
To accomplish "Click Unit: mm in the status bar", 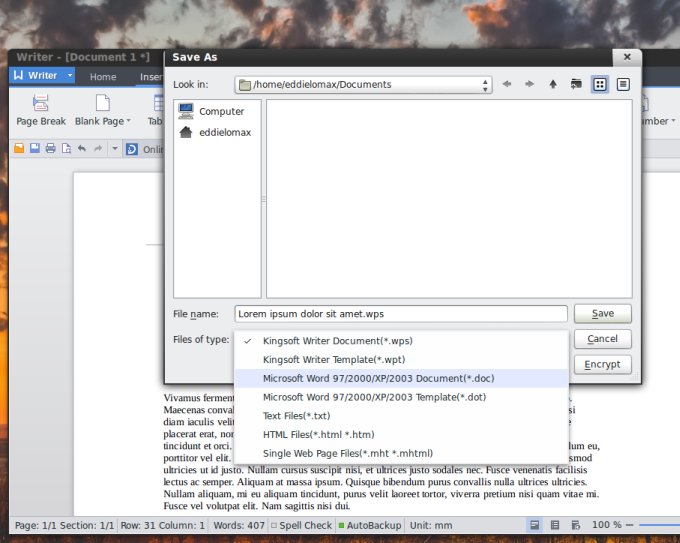I will tap(431, 525).
